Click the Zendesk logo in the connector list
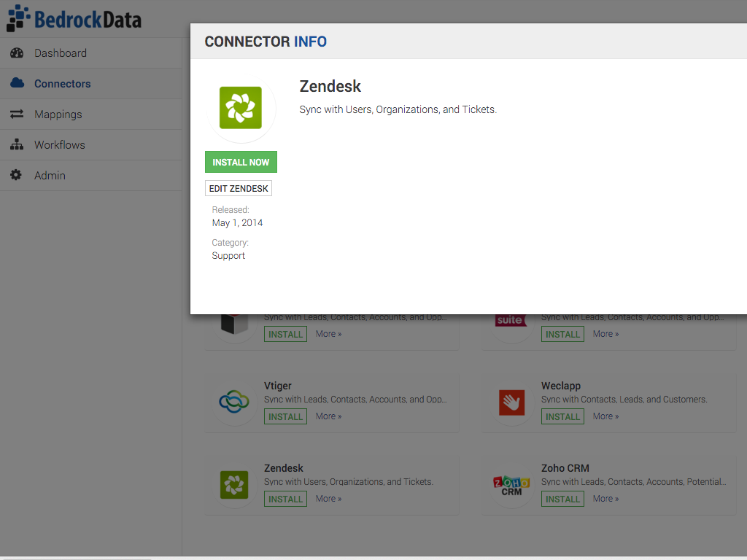 235,485
